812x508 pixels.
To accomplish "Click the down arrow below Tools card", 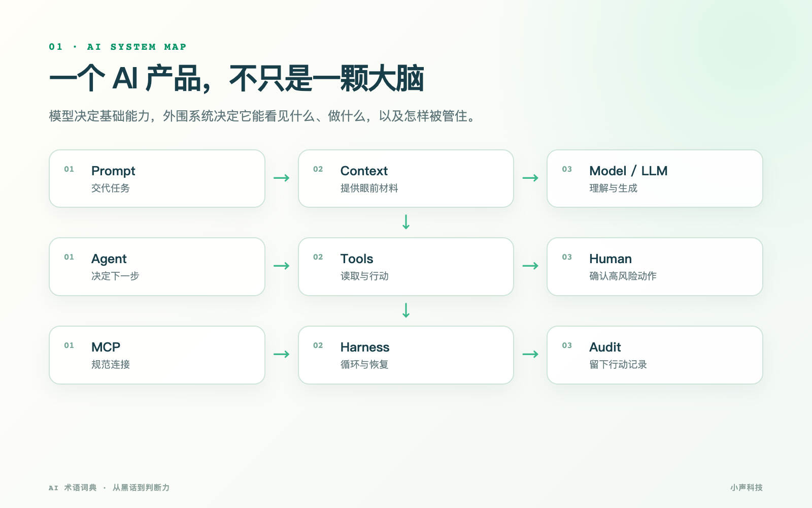I will (406, 310).
